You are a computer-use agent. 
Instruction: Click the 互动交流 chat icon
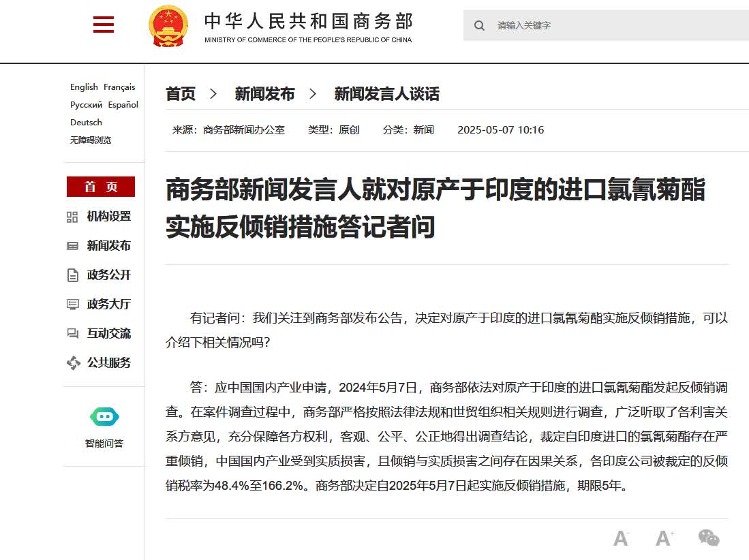pos(73,334)
